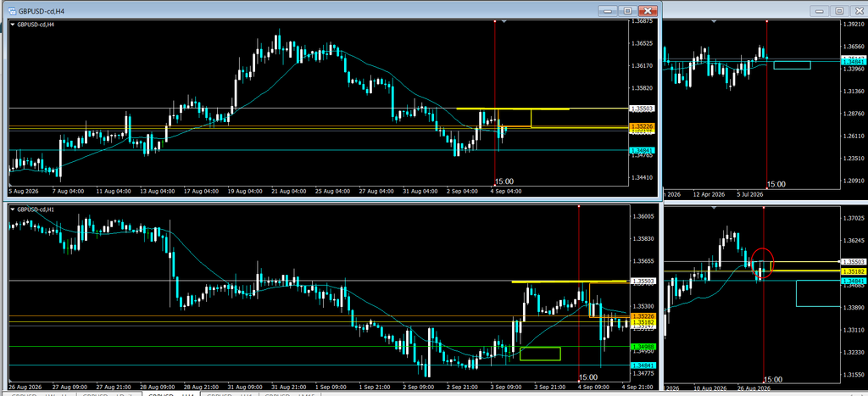Click the chart-shift triangle atop upper-right chart
The width and height of the screenshot is (868, 396).
tap(714, 21)
